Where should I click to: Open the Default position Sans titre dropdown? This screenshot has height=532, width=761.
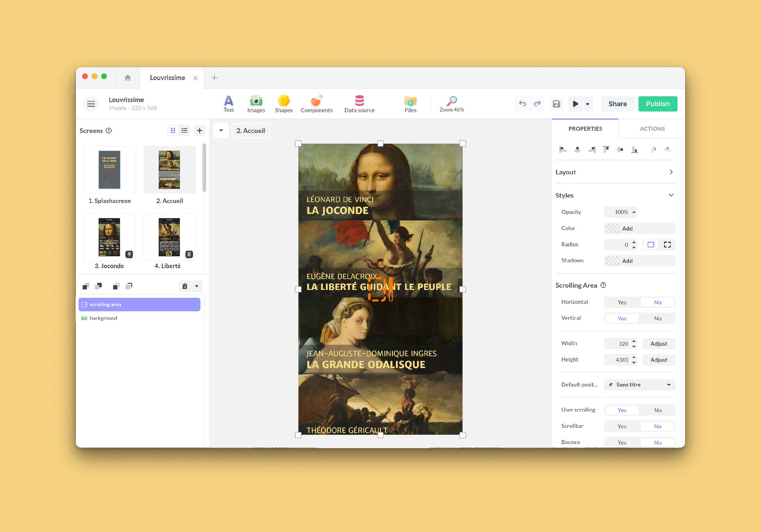639,385
